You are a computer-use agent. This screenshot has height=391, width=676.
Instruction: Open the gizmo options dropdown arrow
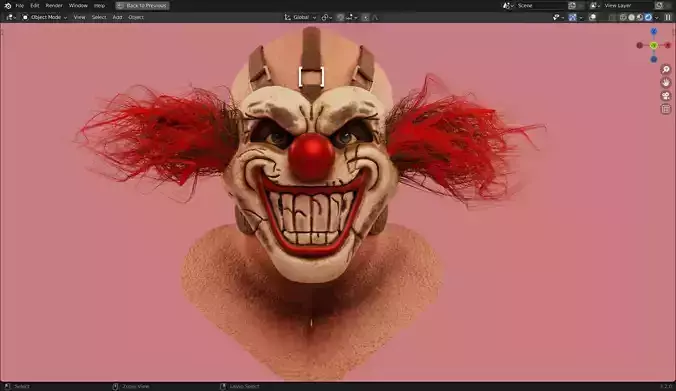[581, 17]
